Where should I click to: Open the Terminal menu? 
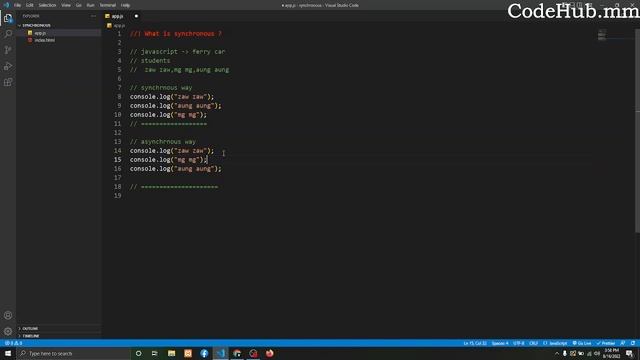[108, 5]
